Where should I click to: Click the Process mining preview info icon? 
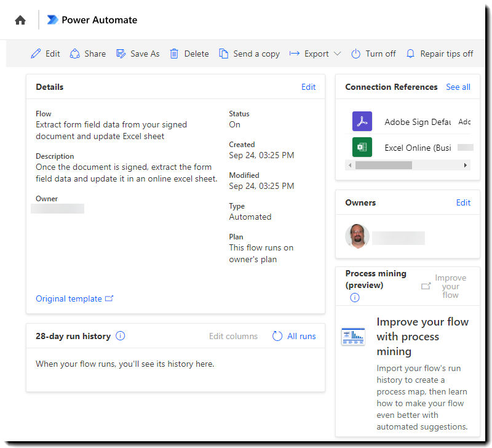coord(354,297)
